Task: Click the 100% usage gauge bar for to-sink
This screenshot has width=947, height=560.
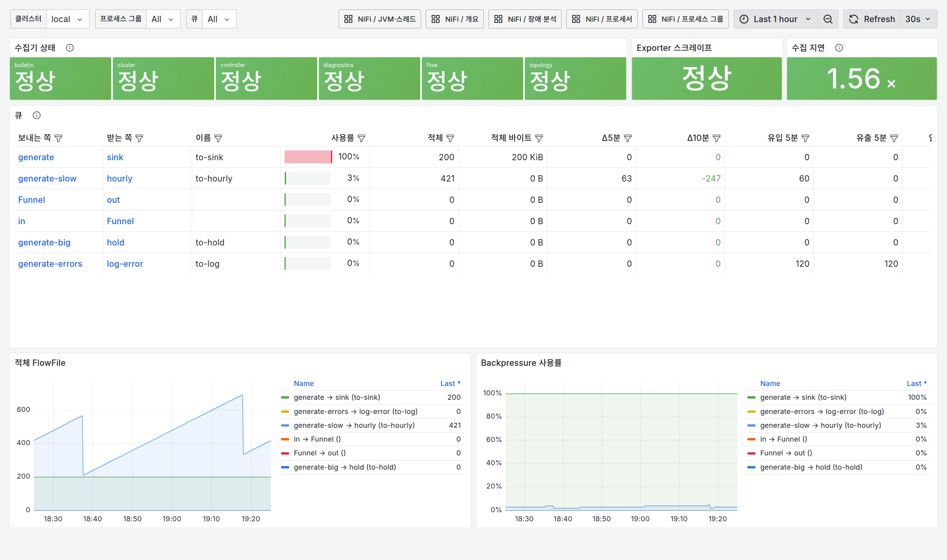Action: coord(308,157)
